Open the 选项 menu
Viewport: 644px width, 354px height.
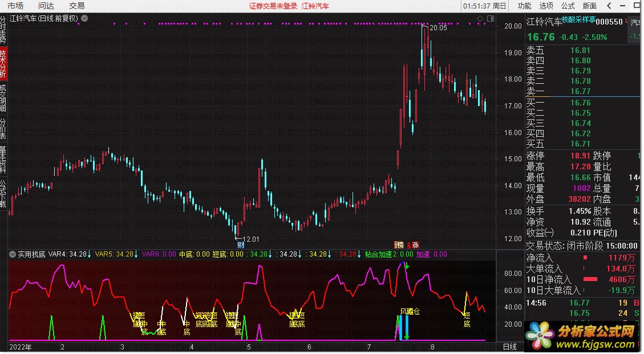pos(546,6)
